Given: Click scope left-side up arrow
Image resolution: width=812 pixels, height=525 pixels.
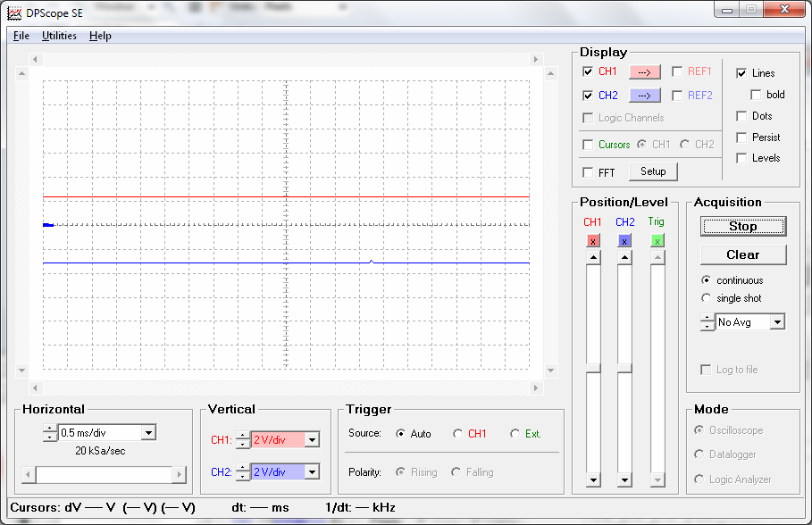Looking at the screenshot, I should click(x=21, y=73).
